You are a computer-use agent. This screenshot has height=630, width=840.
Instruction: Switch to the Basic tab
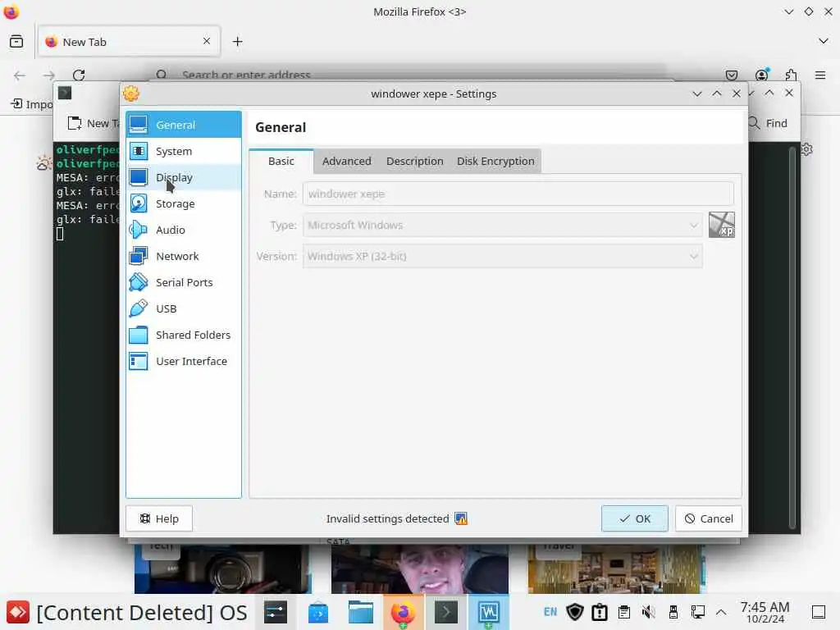click(x=281, y=162)
